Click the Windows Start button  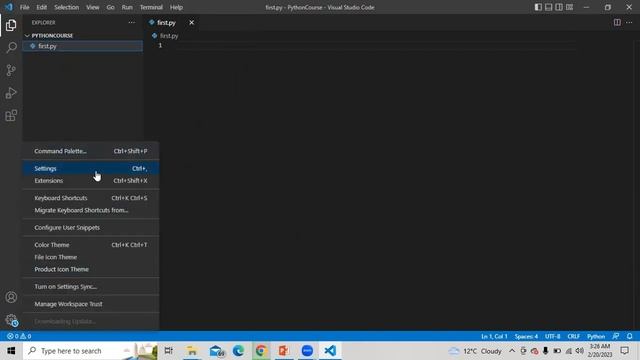(11, 351)
